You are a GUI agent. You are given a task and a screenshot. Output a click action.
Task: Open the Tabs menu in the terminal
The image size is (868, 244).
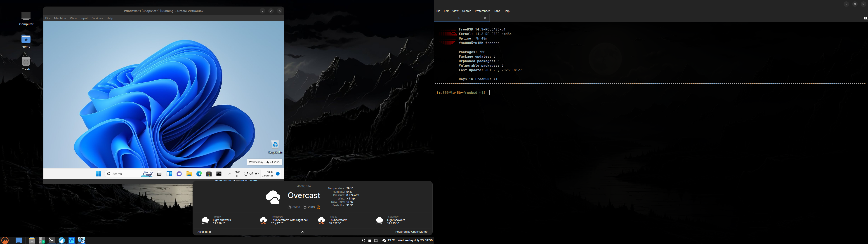(497, 11)
